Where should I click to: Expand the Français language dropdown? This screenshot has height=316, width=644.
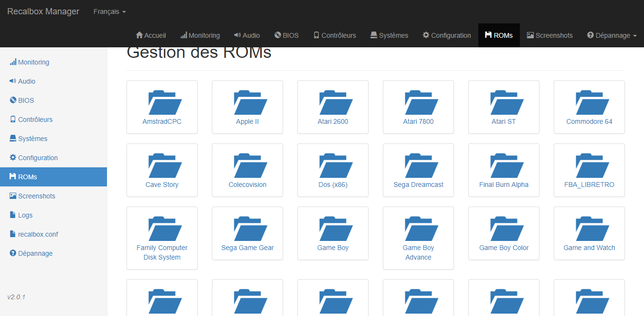[x=109, y=11]
